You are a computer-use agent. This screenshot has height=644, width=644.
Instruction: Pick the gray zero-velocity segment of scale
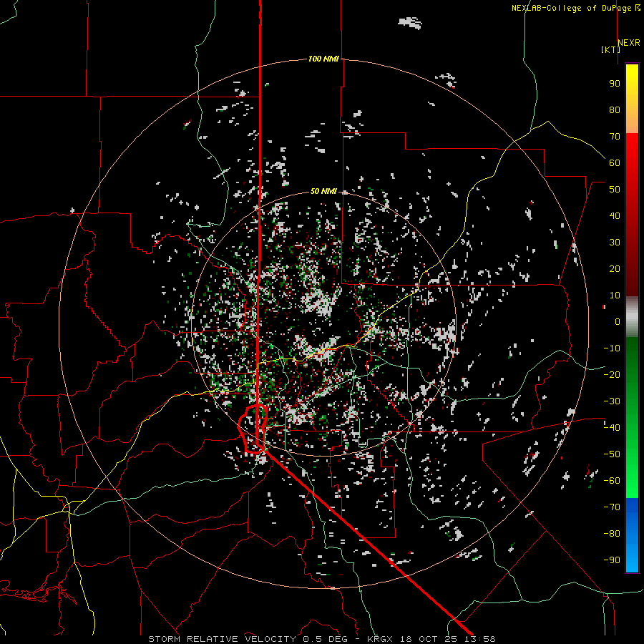coord(632,317)
